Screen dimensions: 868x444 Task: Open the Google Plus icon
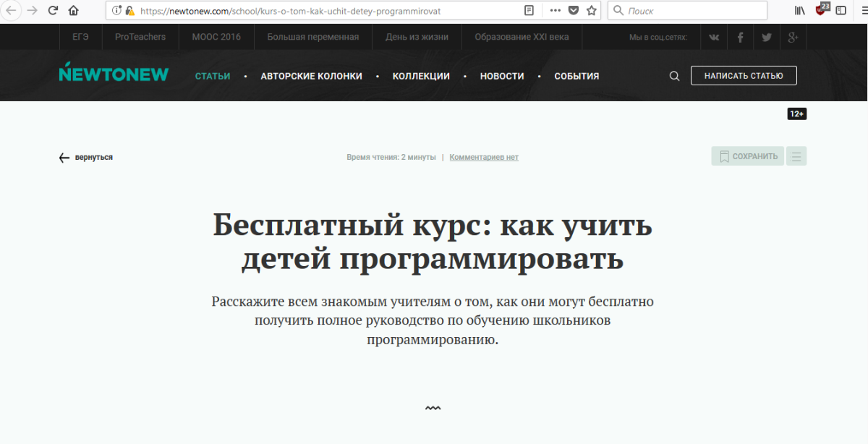tap(793, 38)
